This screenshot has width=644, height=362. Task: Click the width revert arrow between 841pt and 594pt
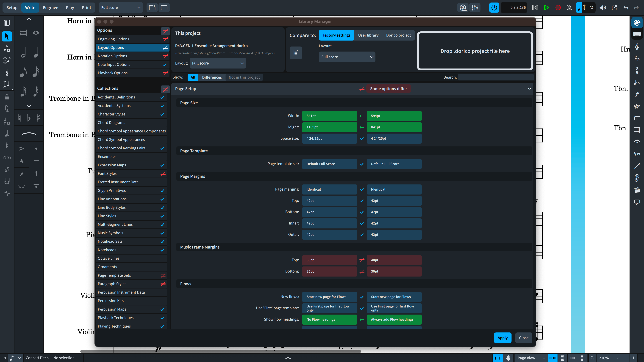tap(362, 116)
